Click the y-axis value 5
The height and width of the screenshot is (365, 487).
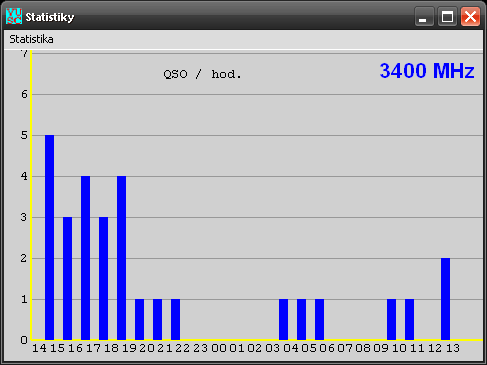pyautogui.click(x=24, y=135)
